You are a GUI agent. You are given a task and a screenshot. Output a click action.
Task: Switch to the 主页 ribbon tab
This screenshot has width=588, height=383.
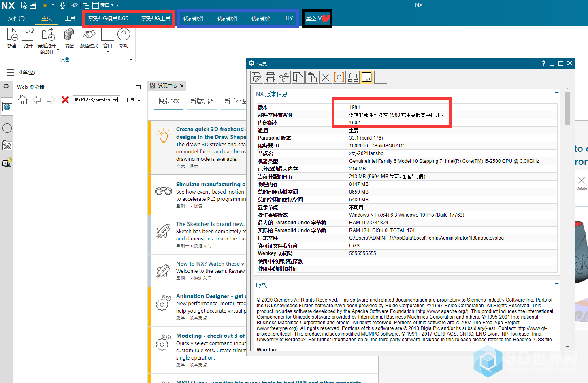click(x=47, y=18)
